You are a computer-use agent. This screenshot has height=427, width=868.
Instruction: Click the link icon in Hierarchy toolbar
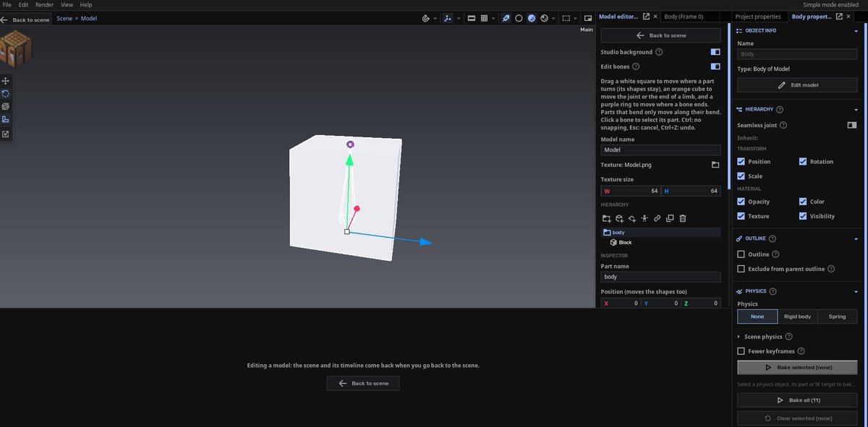658,218
